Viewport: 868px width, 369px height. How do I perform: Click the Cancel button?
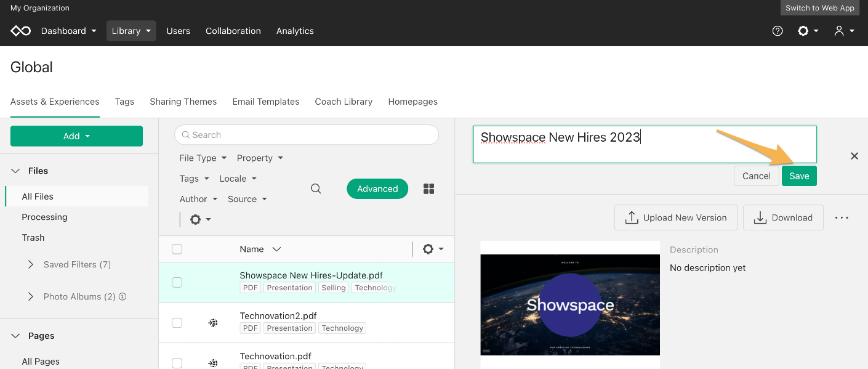(757, 176)
